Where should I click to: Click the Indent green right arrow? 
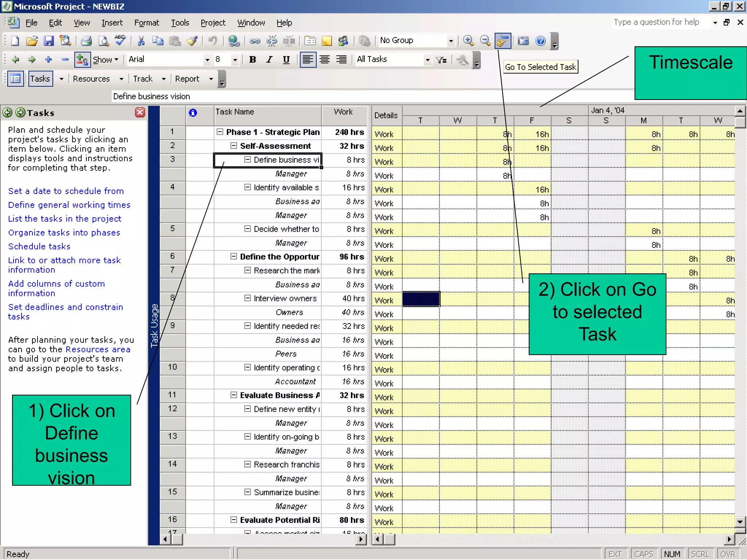pyautogui.click(x=32, y=59)
